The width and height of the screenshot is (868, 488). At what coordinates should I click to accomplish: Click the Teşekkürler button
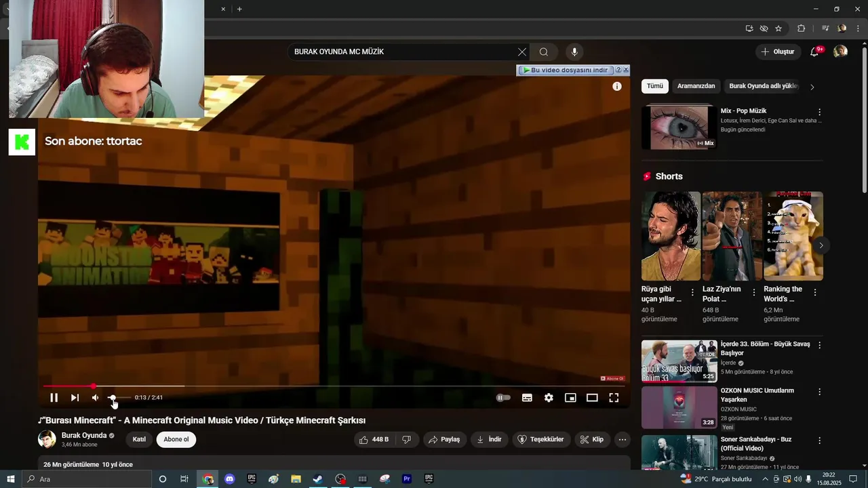coord(540,439)
